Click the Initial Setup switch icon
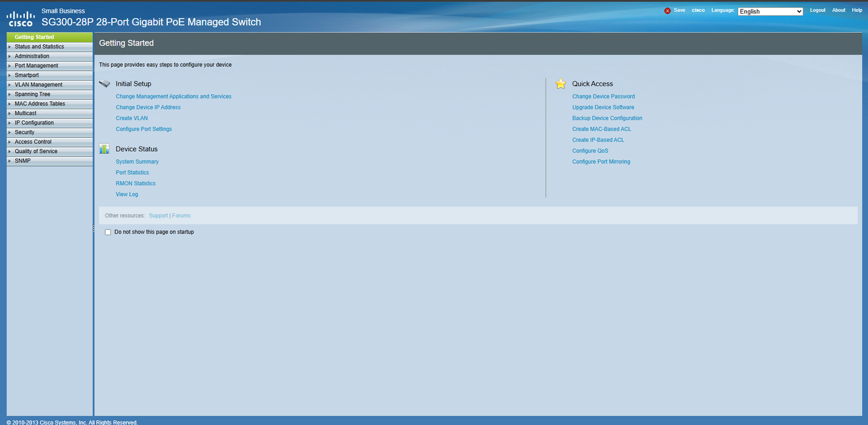Viewport: 868px width, 425px height. (104, 84)
